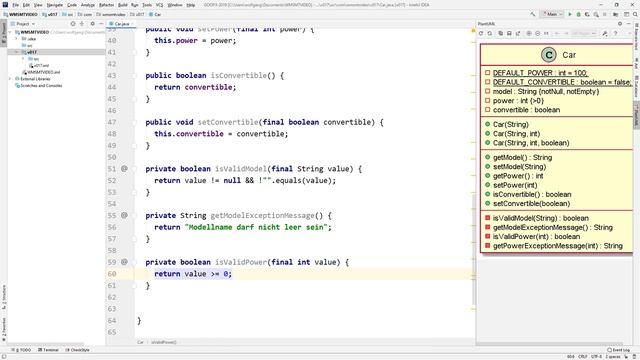Click 'getPowerExceptionMessage(int) : String' in diagram
This screenshot has width=640, height=360.
(x=558, y=246)
